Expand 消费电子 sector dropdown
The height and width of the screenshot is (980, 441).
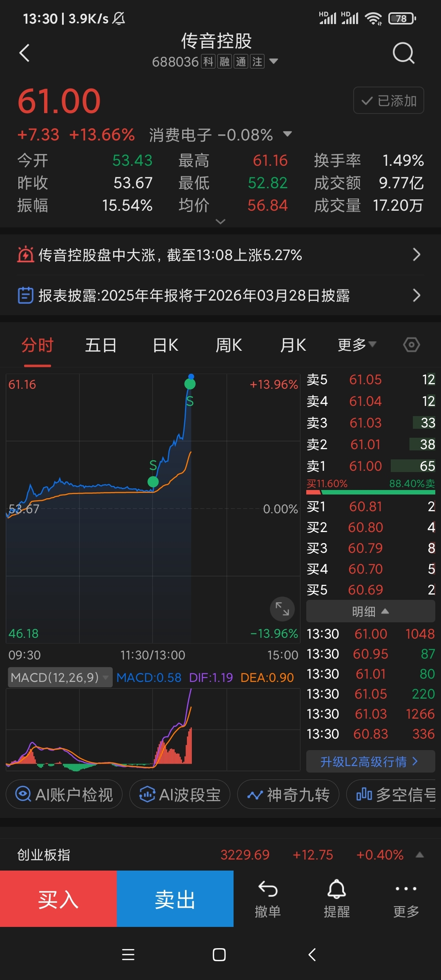287,134
